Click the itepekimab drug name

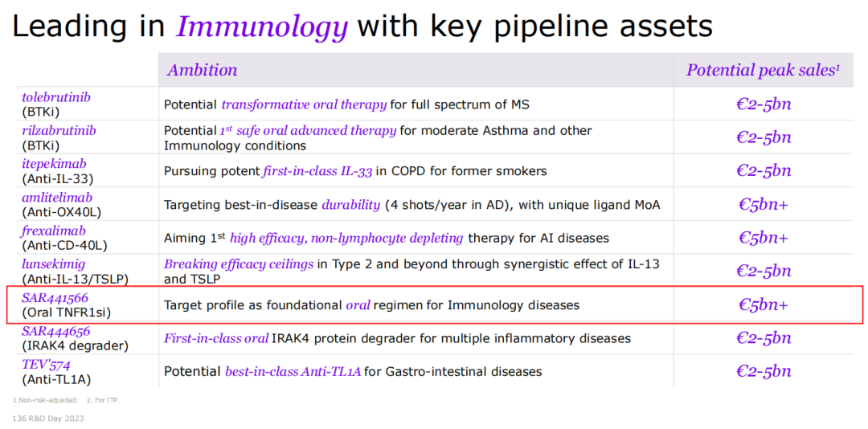click(x=54, y=164)
